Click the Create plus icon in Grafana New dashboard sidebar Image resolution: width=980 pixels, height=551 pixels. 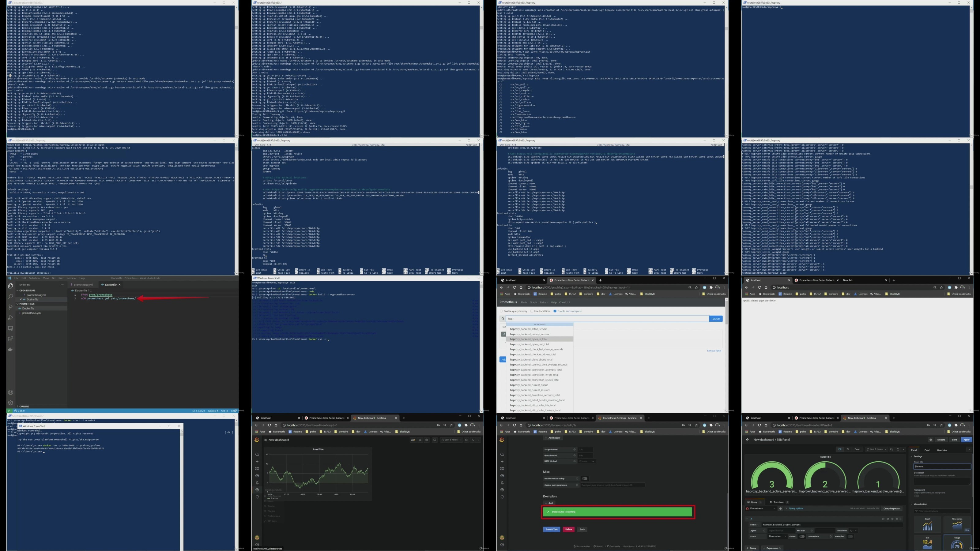click(257, 461)
